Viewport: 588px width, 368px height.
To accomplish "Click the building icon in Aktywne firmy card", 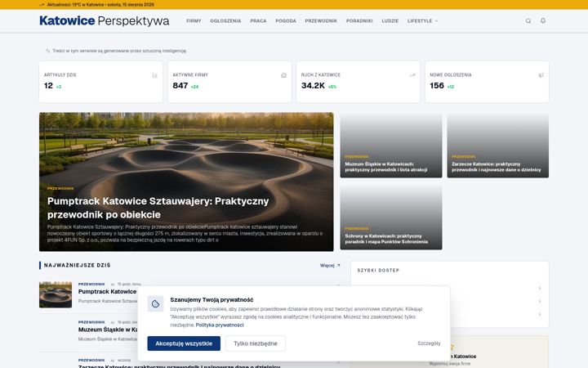I will click(283, 75).
